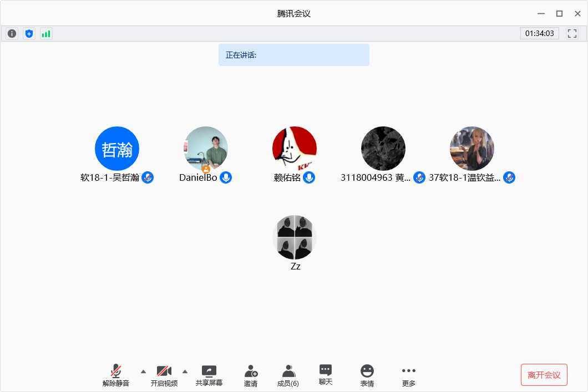This screenshot has height=392, width=588.
Task: Expand the video options arrow beside 开启视频
Action: click(x=185, y=372)
